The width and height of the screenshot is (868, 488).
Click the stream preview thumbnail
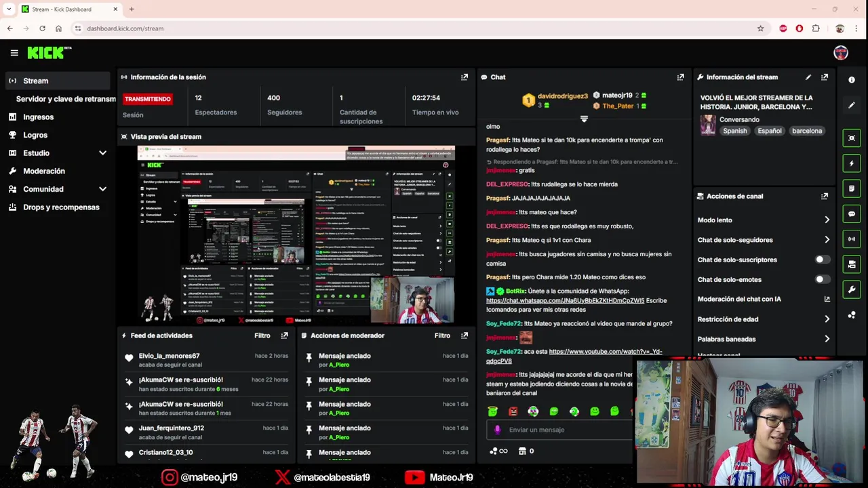pyautogui.click(x=296, y=235)
